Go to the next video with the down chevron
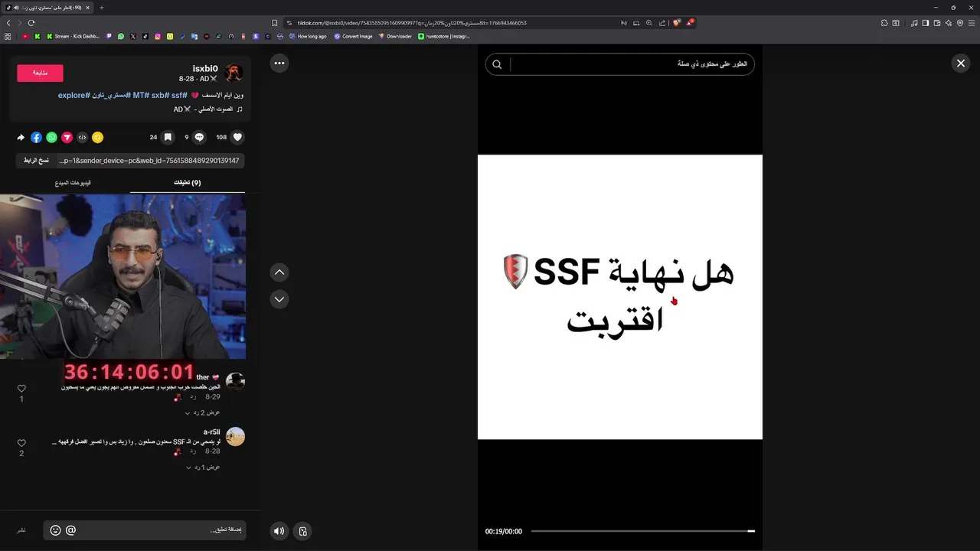 (x=279, y=299)
